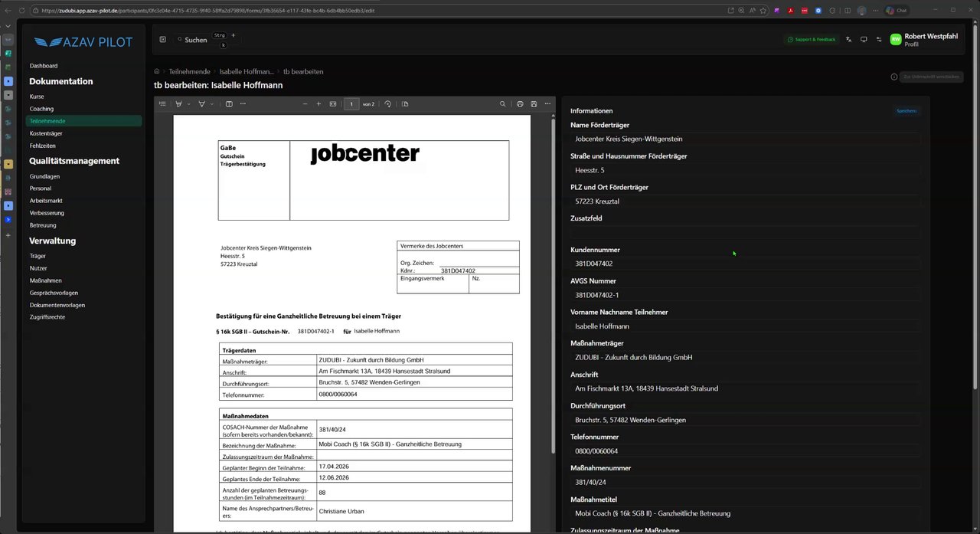Open Teilnehmende breadcrumb link
This screenshot has height=534, width=980.
tap(189, 71)
